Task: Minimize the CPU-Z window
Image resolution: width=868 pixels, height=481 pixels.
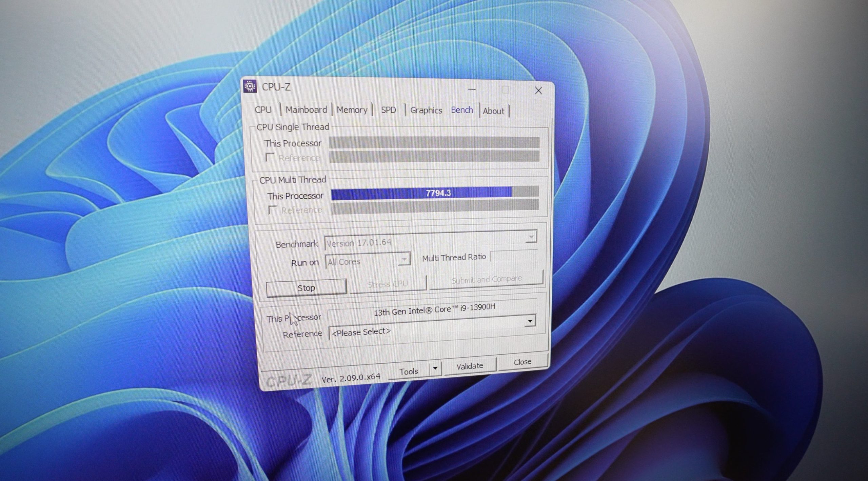Action: coord(472,89)
